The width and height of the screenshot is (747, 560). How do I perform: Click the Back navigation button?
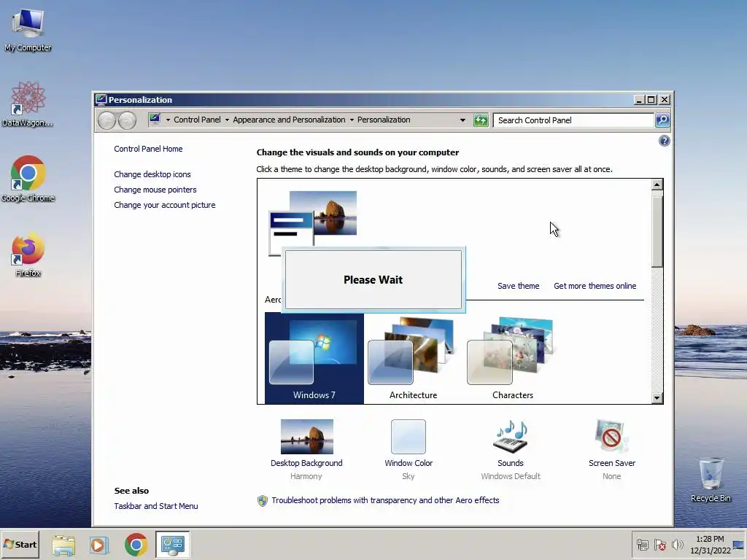click(x=107, y=120)
